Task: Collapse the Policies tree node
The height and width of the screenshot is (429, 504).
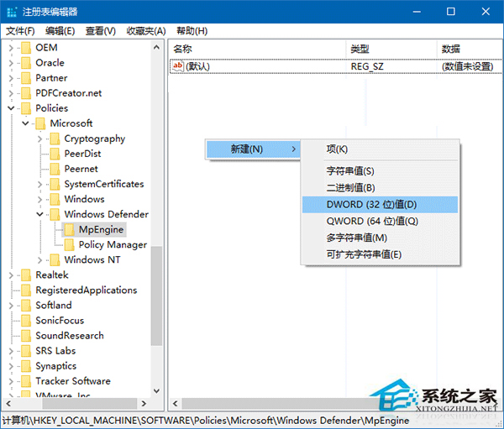Action: click(11, 108)
